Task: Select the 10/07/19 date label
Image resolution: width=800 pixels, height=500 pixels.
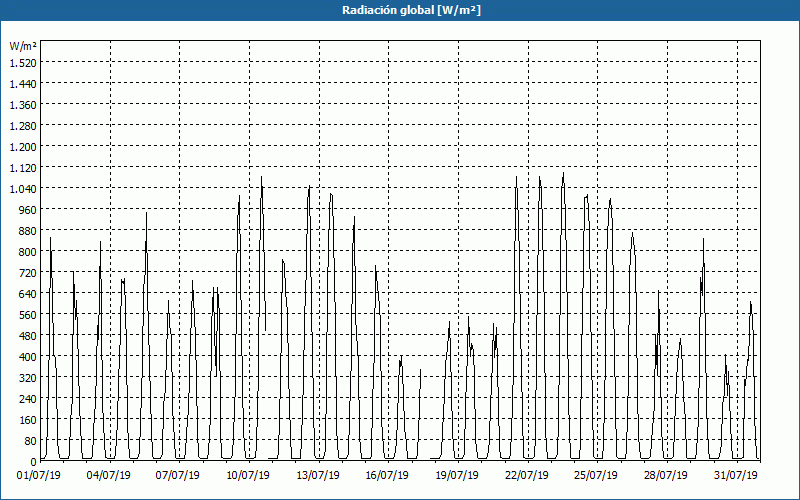Action: pos(248,476)
